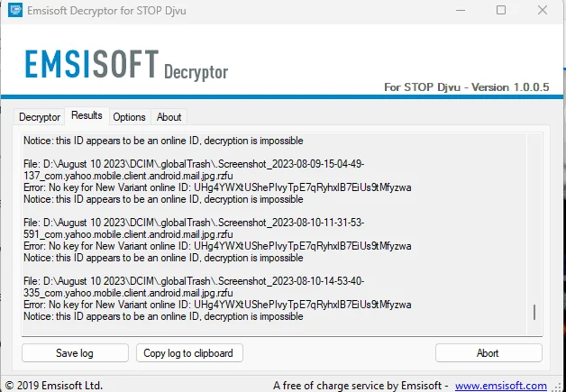
Task: Click the filename line starting 335_com.yahoo.mobile
Action: [x=128, y=293]
